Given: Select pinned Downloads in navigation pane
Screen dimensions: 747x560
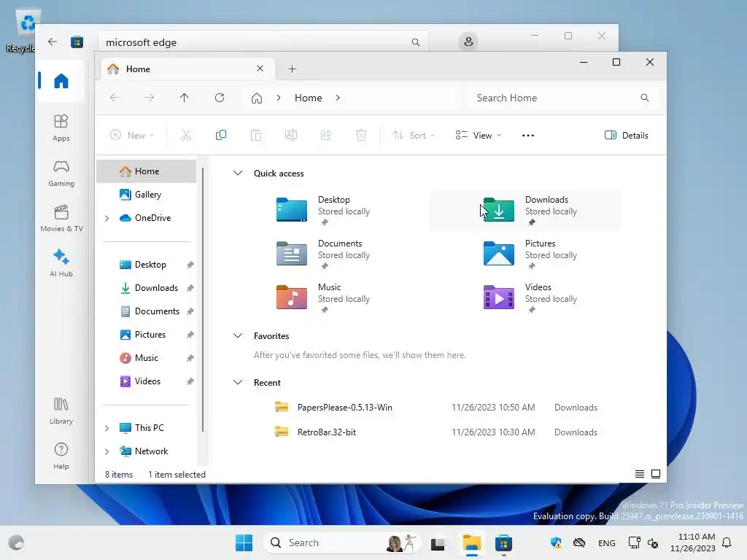Looking at the screenshot, I should pyautogui.click(x=147, y=287).
